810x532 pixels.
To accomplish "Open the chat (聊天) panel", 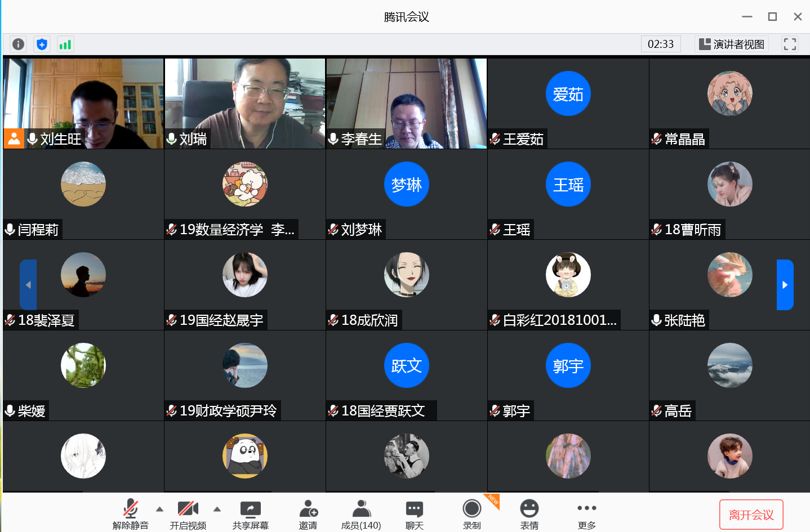I will pyautogui.click(x=414, y=514).
